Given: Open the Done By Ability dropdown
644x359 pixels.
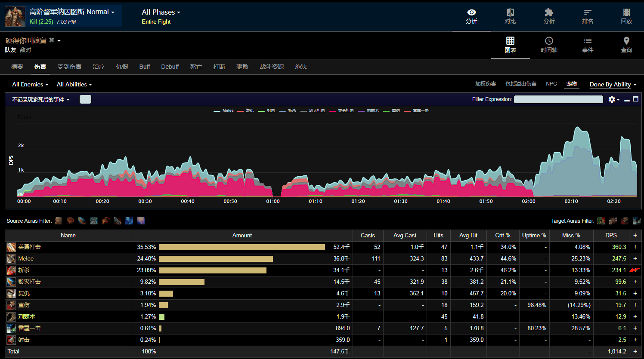Looking at the screenshot, I should [613, 84].
